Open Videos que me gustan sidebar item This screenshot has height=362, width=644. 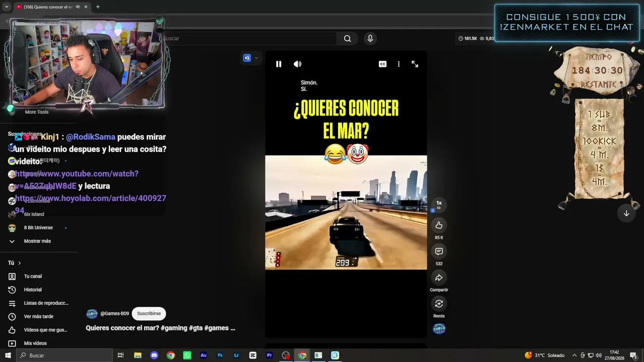[39, 330]
